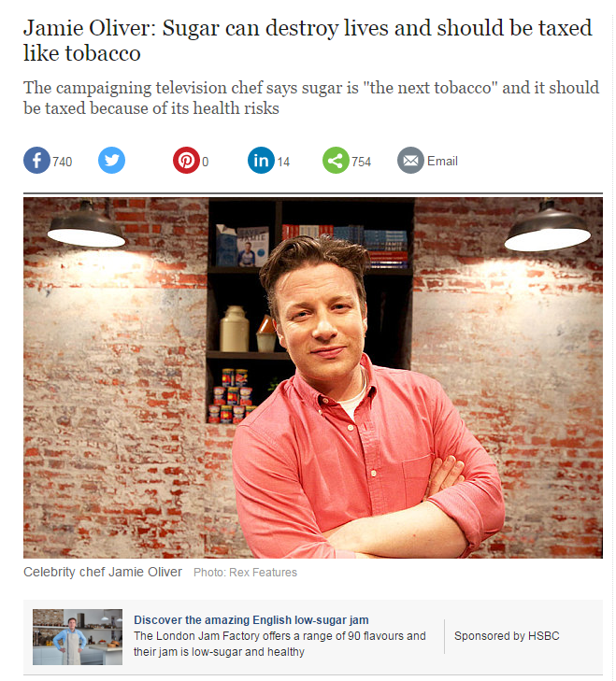
Task: Click the London Jam Factory description text
Action: [279, 644]
